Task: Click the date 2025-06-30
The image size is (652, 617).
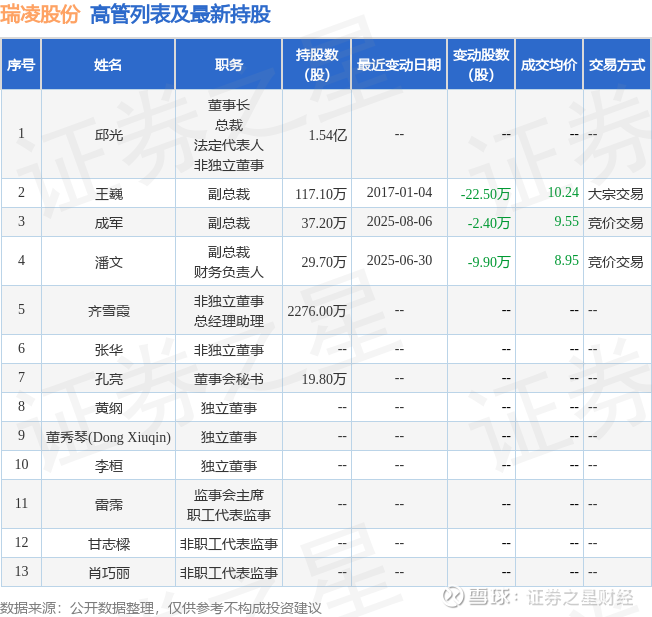Action: click(x=399, y=261)
